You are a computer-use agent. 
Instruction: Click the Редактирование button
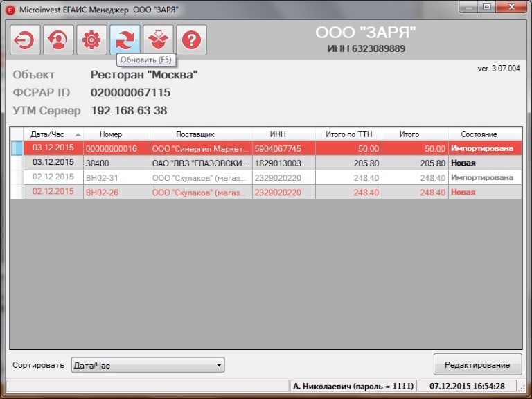click(477, 365)
